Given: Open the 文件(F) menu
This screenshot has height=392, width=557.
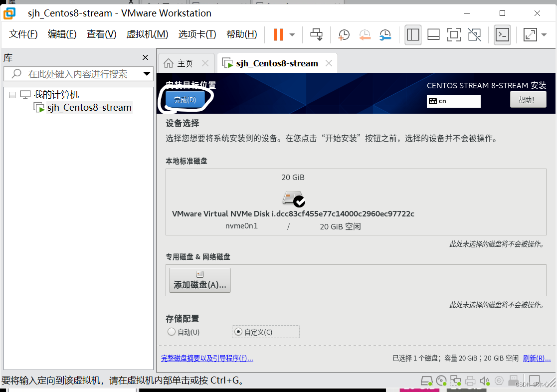Looking at the screenshot, I should 23,34.
